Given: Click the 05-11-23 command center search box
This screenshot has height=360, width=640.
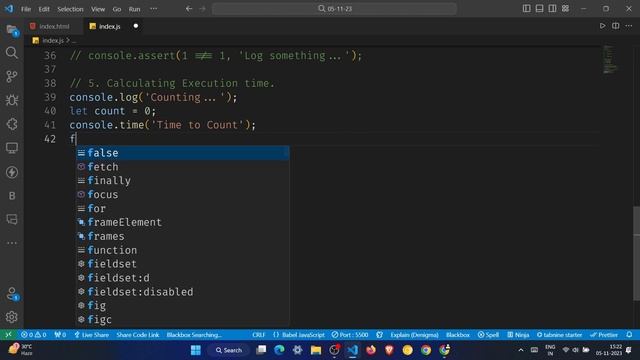Looking at the screenshot, I should tap(334, 9).
